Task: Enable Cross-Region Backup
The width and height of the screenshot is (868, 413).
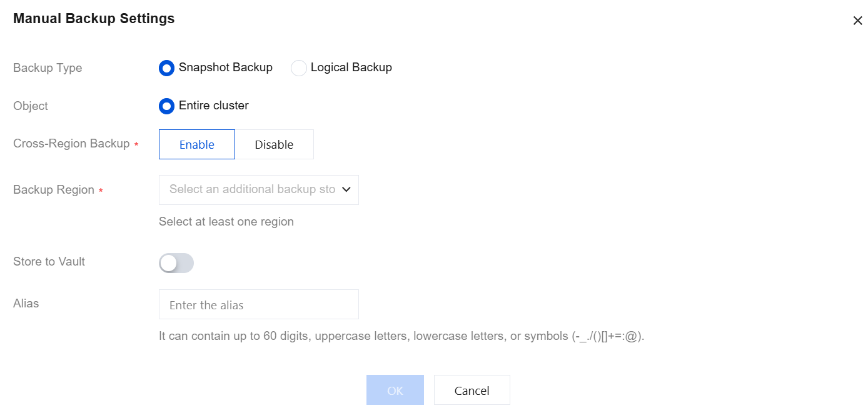Action: pos(197,144)
